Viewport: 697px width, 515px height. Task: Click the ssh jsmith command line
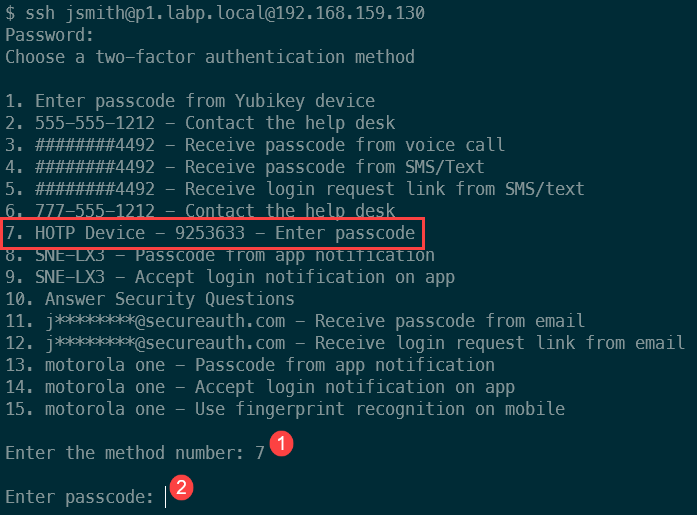215,13
